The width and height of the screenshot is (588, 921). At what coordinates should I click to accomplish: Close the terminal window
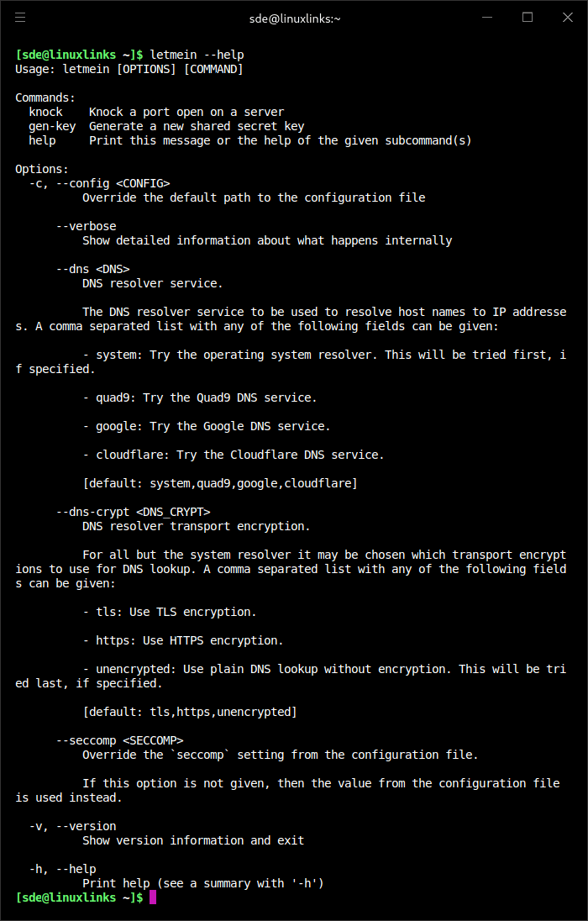(x=568, y=17)
